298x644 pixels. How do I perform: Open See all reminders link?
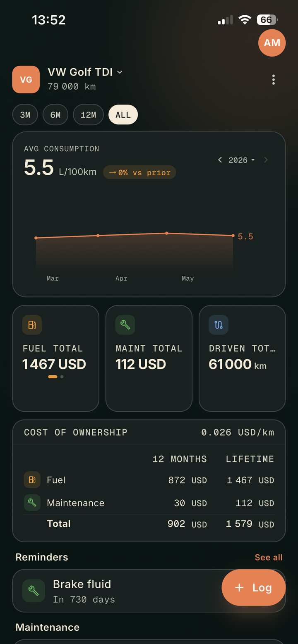point(269,557)
